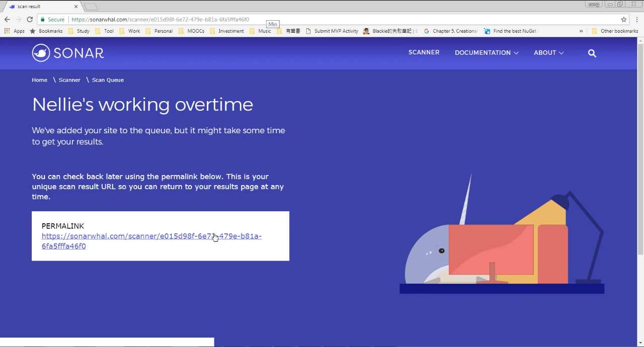
Task: Open the Tool bookmark folder
Action: click(104, 31)
